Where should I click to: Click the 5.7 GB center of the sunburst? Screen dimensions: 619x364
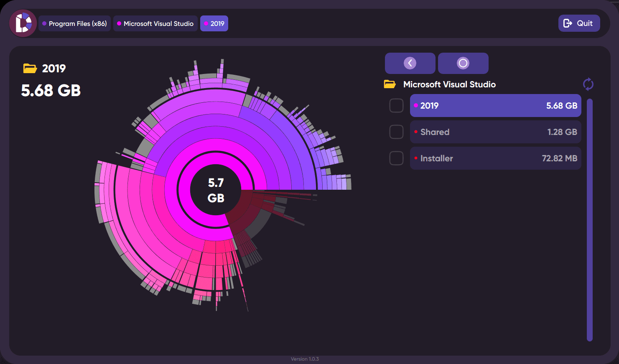pyautogui.click(x=216, y=190)
